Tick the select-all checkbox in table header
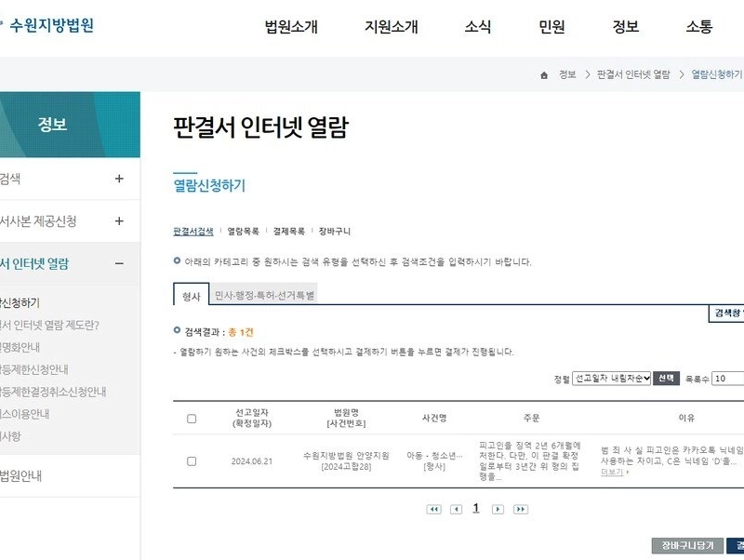The width and height of the screenshot is (744, 560). tap(192, 419)
